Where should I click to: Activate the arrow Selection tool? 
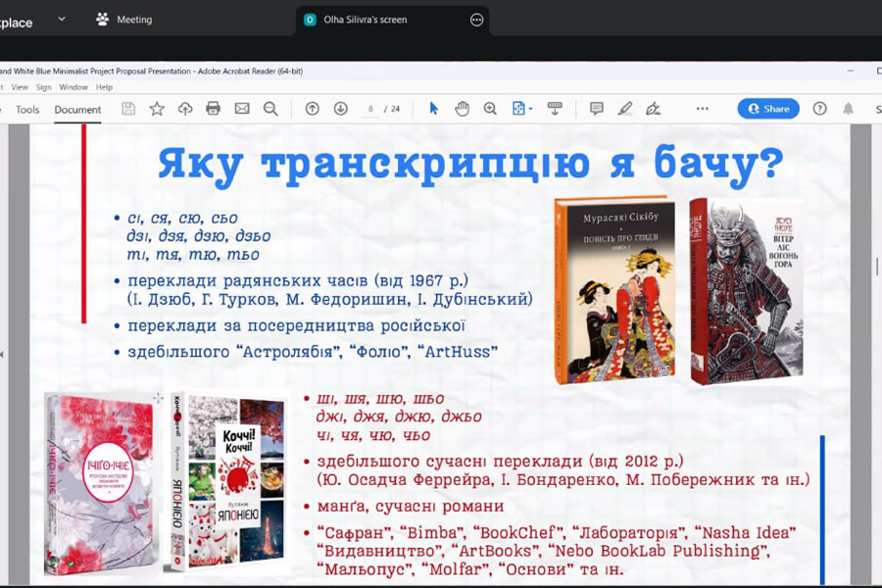[434, 109]
